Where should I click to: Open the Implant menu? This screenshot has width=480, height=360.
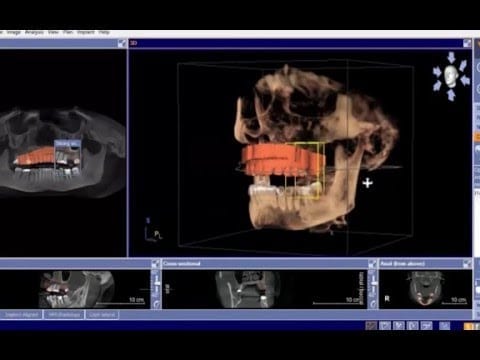tap(86, 33)
